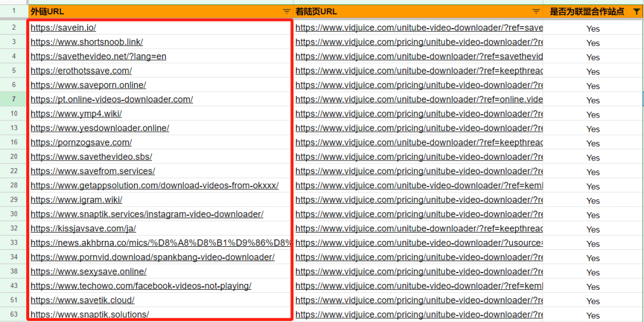The width and height of the screenshot is (644, 322).
Task: Open the vidjuice landing URL in row 33
Action: (x=419, y=243)
